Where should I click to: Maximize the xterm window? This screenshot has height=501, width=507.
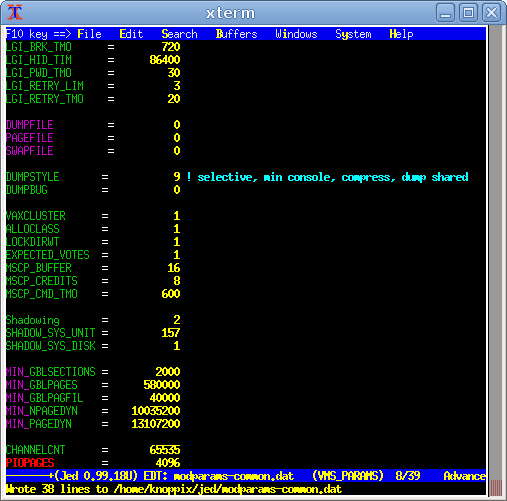468,13
